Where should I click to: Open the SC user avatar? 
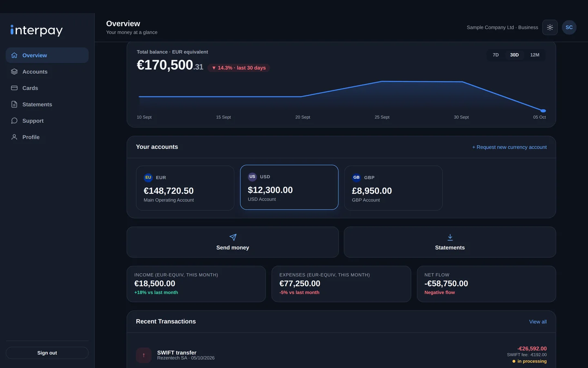point(569,27)
